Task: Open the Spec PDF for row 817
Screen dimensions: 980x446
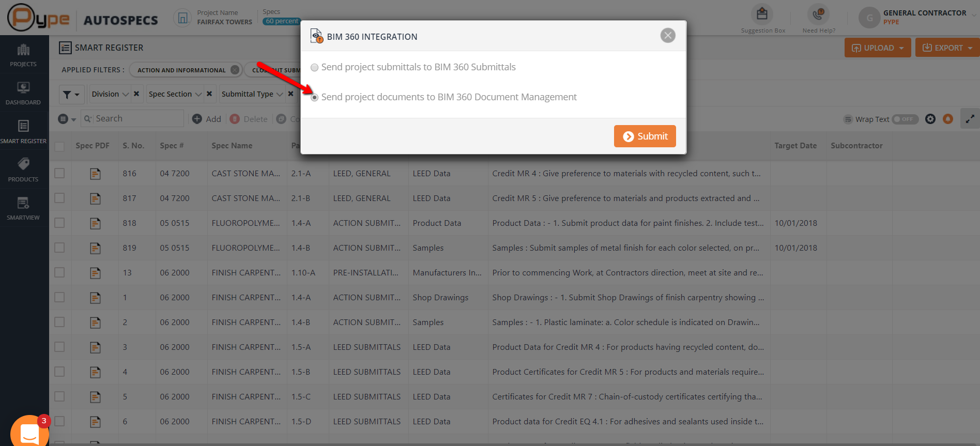Action: (x=95, y=199)
